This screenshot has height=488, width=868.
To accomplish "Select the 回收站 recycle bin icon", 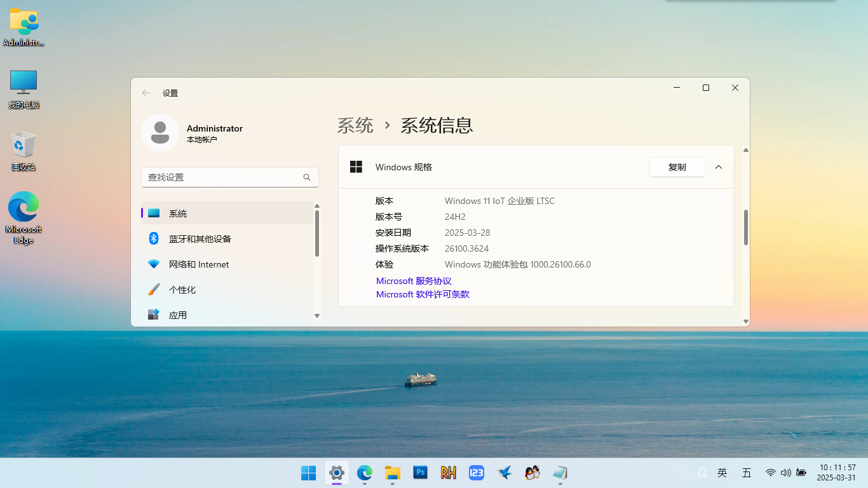I will pos(24,151).
